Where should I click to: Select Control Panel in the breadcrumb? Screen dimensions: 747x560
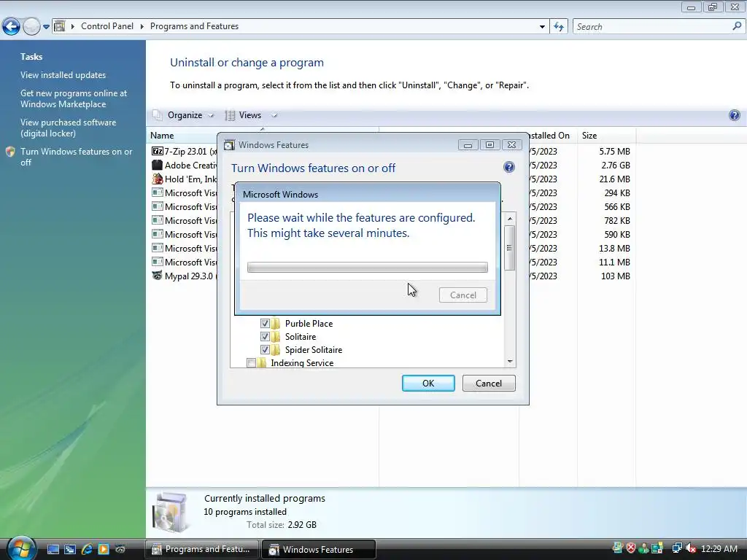107,26
